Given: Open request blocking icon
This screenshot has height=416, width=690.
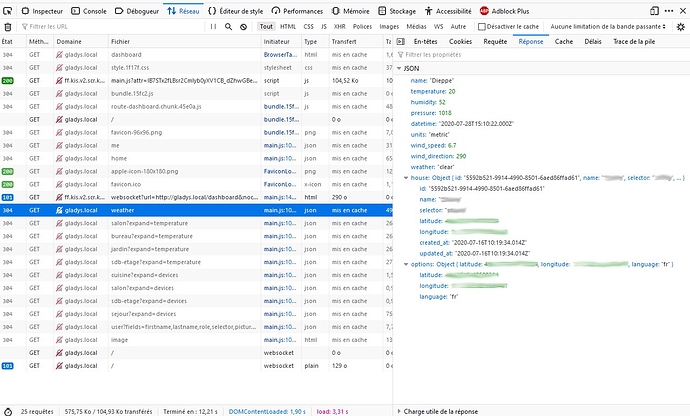Looking at the screenshot, I should [243, 26].
